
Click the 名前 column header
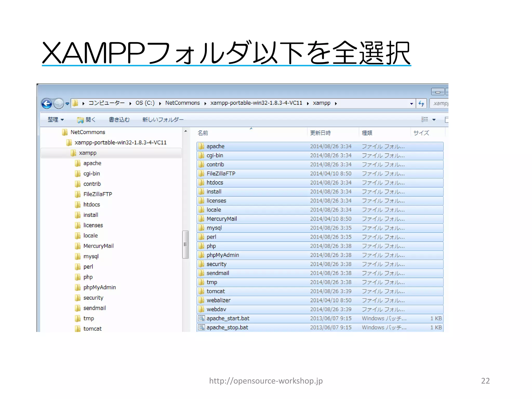tap(203, 133)
